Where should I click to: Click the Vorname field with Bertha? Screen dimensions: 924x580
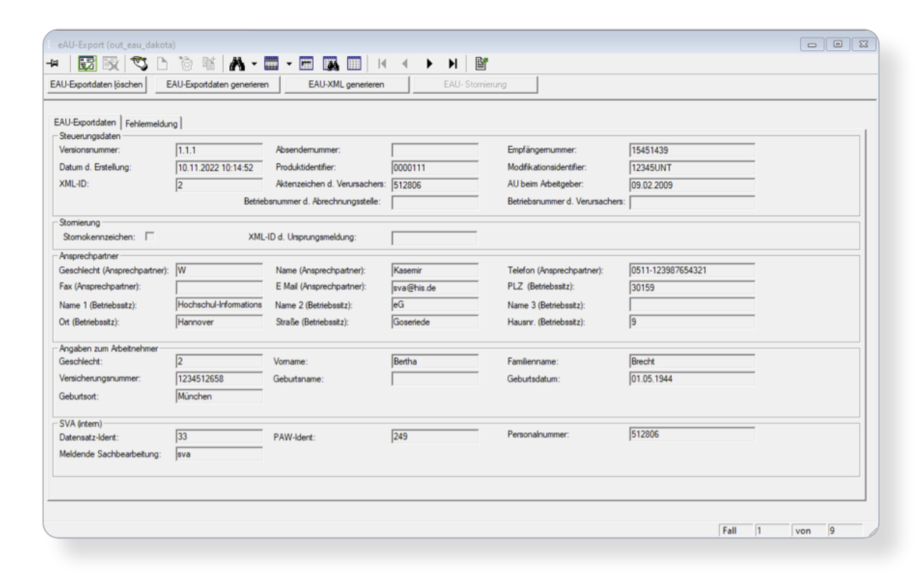tap(435, 362)
